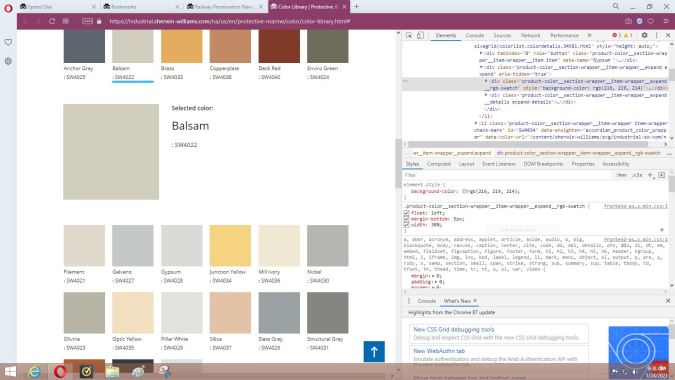Open New CSS Grid debugging tools link
The height and width of the screenshot is (380, 675).
point(454,329)
